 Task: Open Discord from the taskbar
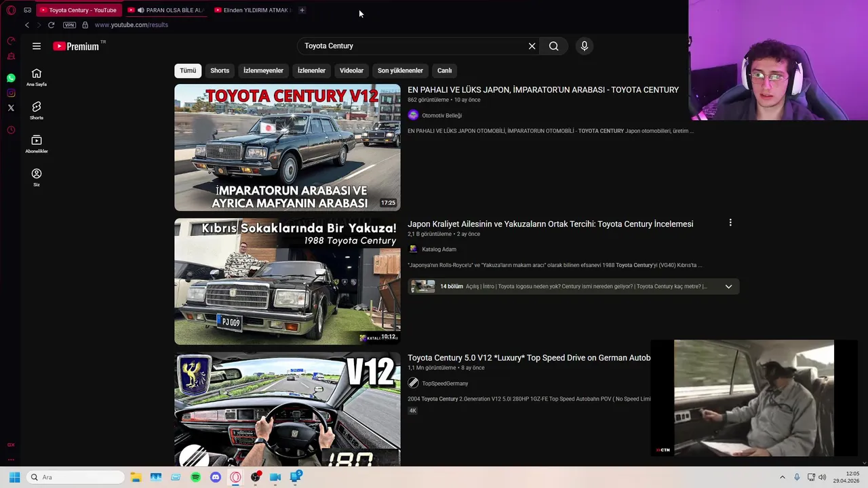pos(216,477)
